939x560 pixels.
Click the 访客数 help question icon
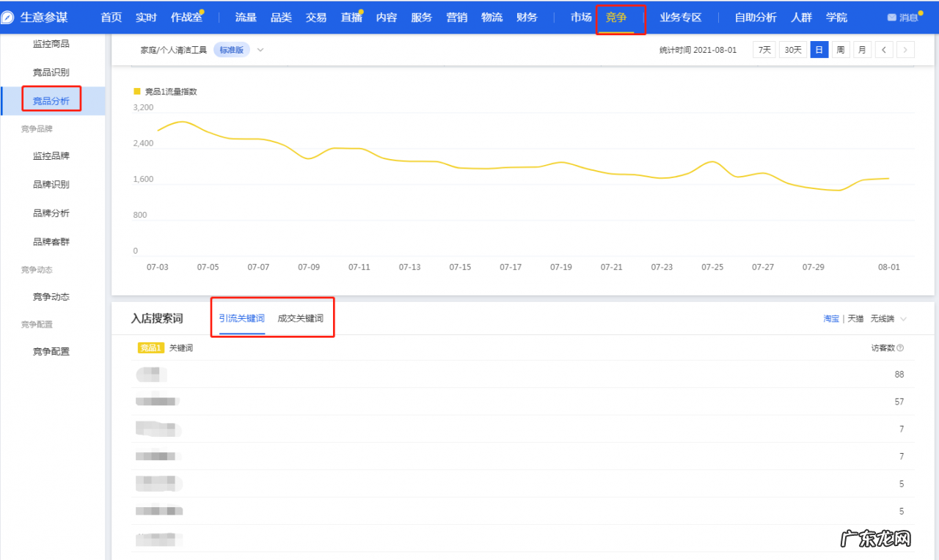tap(900, 348)
